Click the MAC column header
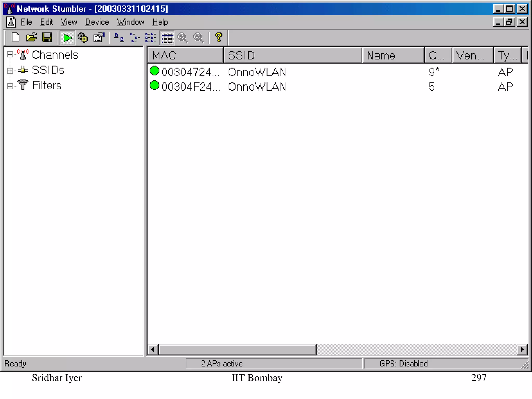This screenshot has width=532, height=399. coord(185,55)
